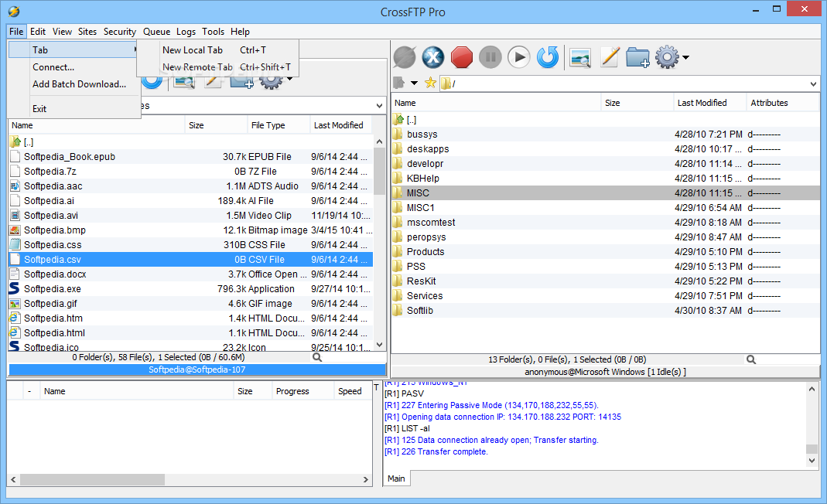Click the disconnect icon in remote toolbar

405,57
